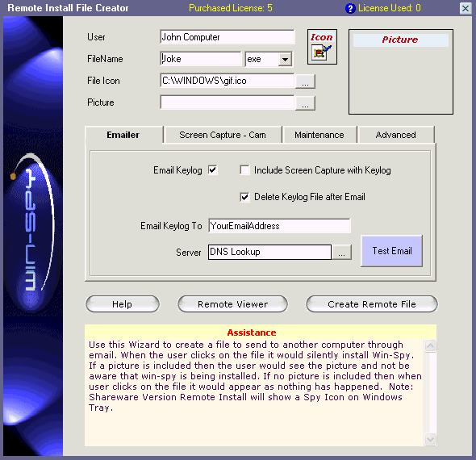This screenshot has height=460, width=476.
Task: Click the Email Keylog To field
Action: pyautogui.click(x=279, y=226)
